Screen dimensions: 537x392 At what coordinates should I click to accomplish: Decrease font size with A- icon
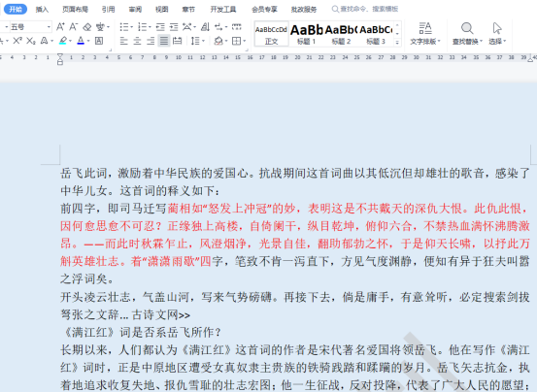pyautogui.click(x=73, y=26)
